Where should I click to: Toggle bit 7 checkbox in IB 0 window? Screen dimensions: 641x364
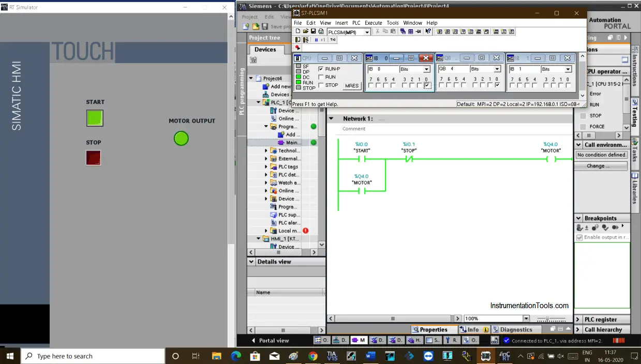[x=370, y=85]
